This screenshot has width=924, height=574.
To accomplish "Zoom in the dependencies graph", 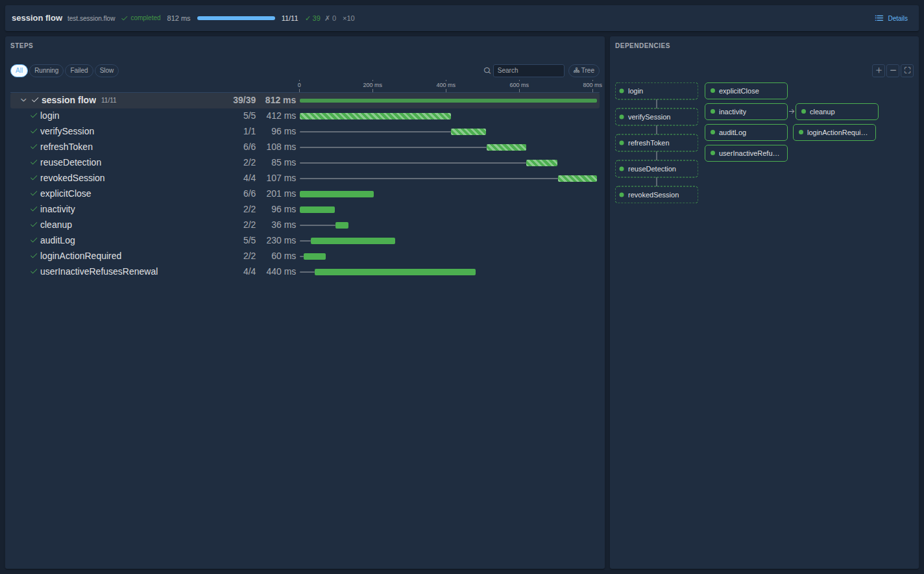I will (879, 70).
